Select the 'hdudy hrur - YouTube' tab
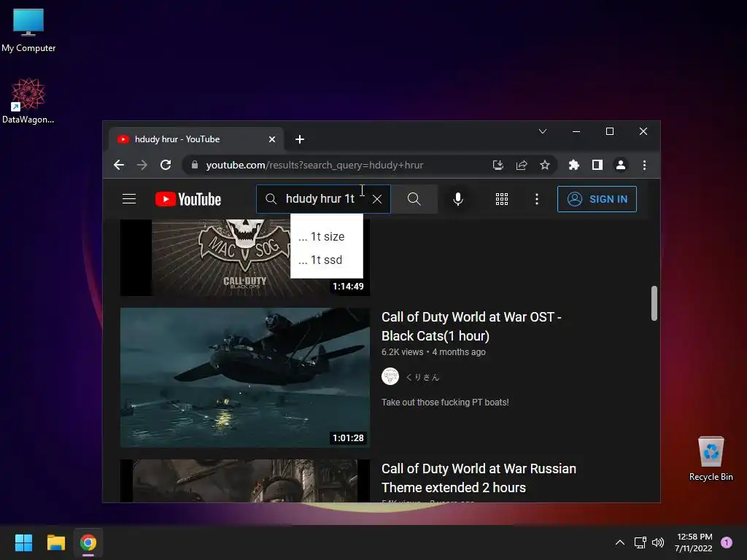 point(196,139)
